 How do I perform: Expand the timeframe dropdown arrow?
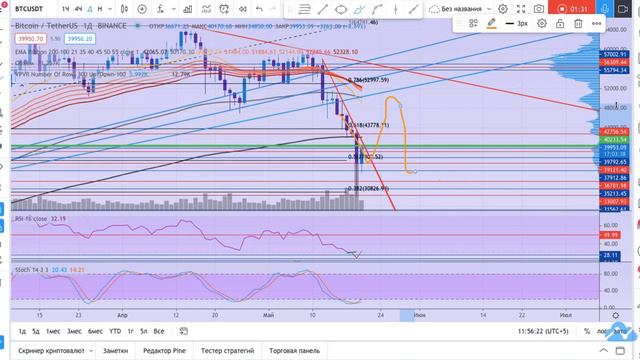(109, 9)
